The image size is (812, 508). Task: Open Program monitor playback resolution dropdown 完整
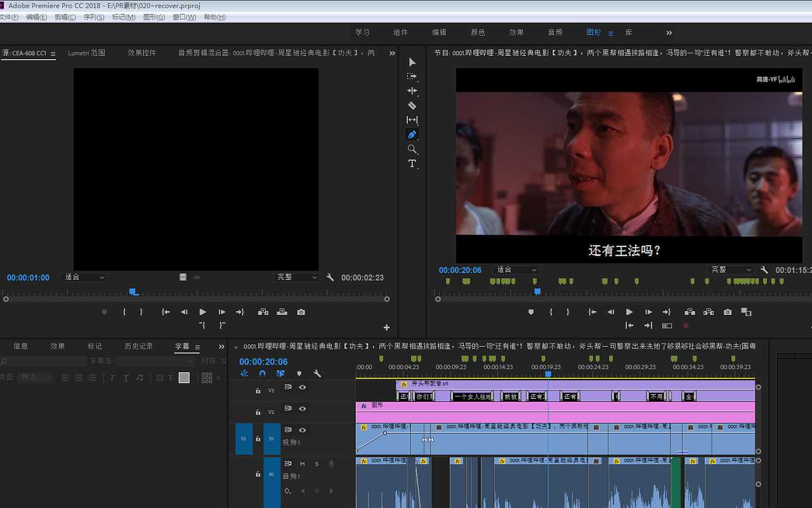(730, 270)
